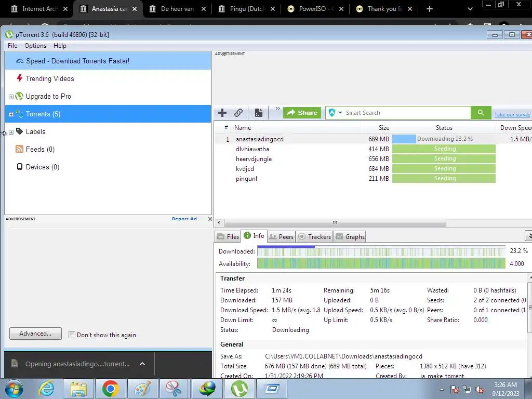The image size is (532, 399).
Task: Click the Create New Torrent file icon
Action: point(259,113)
